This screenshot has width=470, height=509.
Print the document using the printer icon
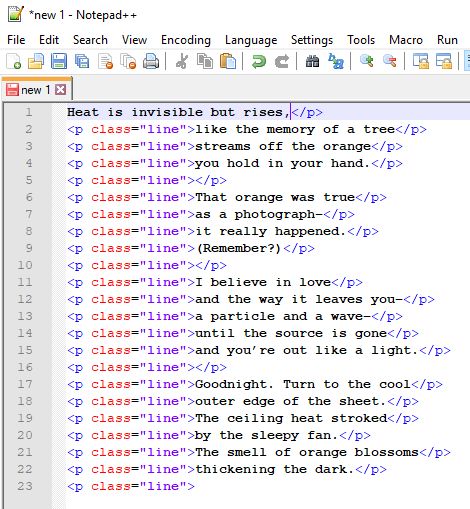(151, 61)
